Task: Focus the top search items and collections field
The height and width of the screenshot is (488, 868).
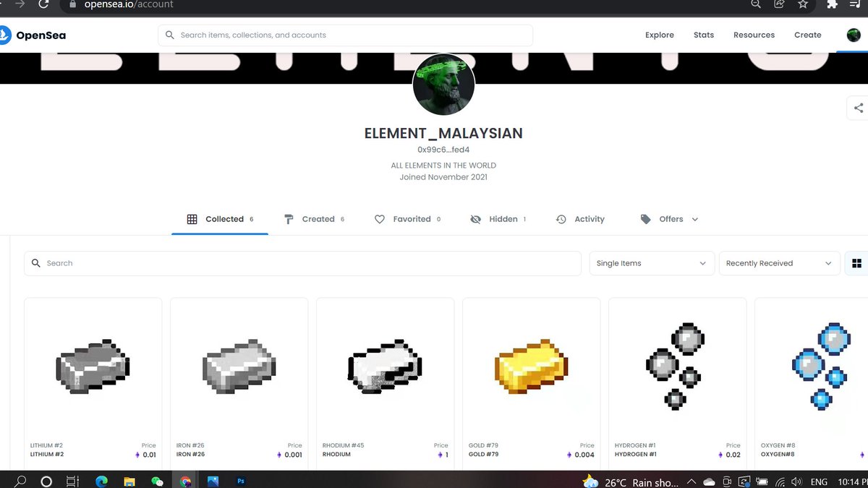Action: tap(345, 35)
